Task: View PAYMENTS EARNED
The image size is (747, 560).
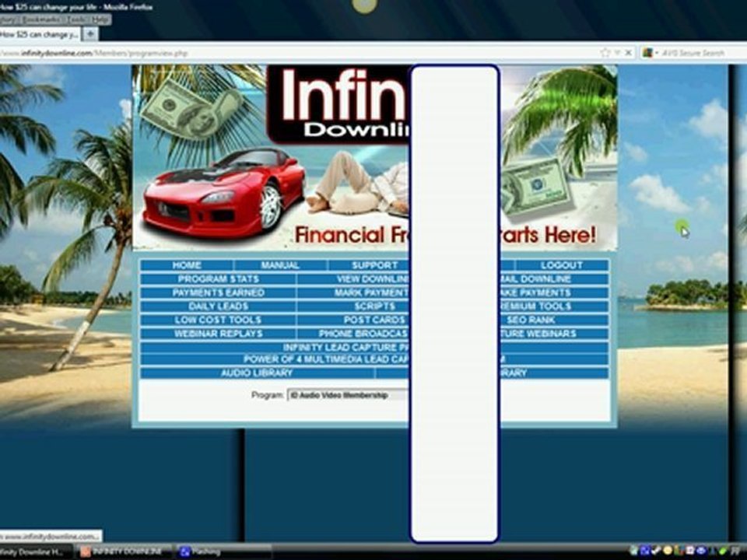Action: point(218,292)
